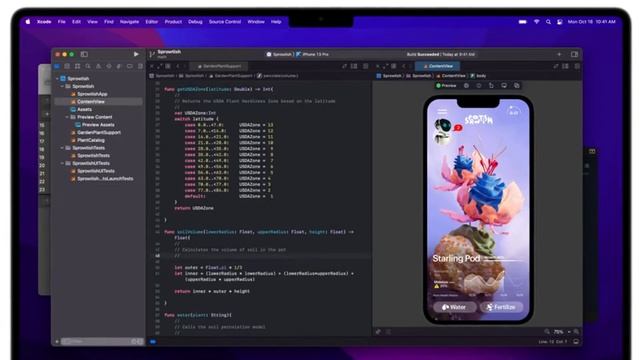The height and width of the screenshot is (360, 640).
Task: Open the Product menu
Action: (173, 22)
